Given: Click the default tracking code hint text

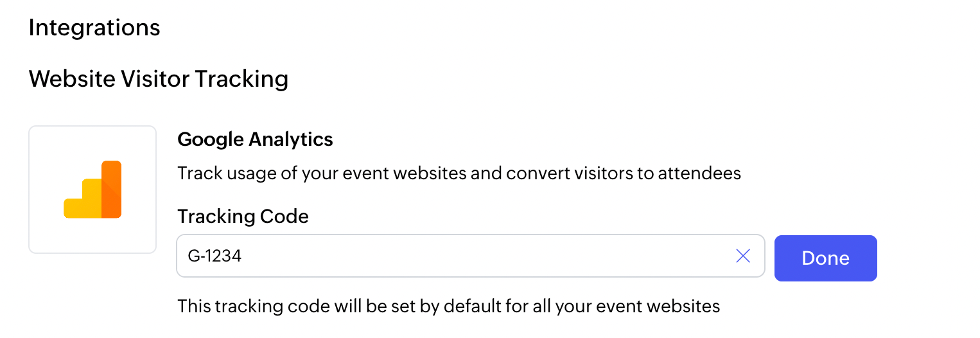Looking at the screenshot, I should [x=448, y=306].
